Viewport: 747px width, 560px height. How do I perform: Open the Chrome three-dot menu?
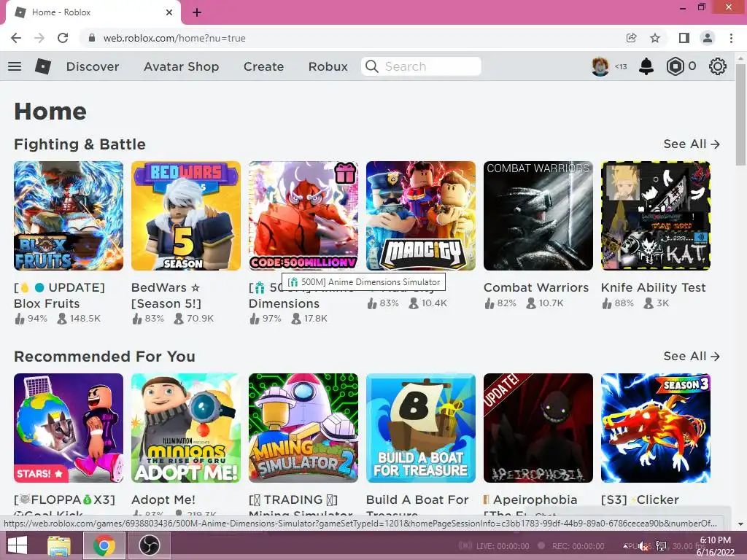point(731,38)
